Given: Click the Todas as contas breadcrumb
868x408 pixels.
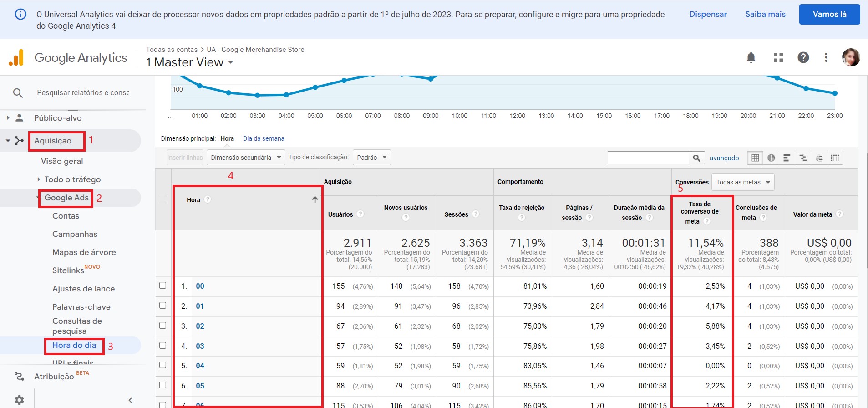Looking at the screenshot, I should (x=172, y=50).
